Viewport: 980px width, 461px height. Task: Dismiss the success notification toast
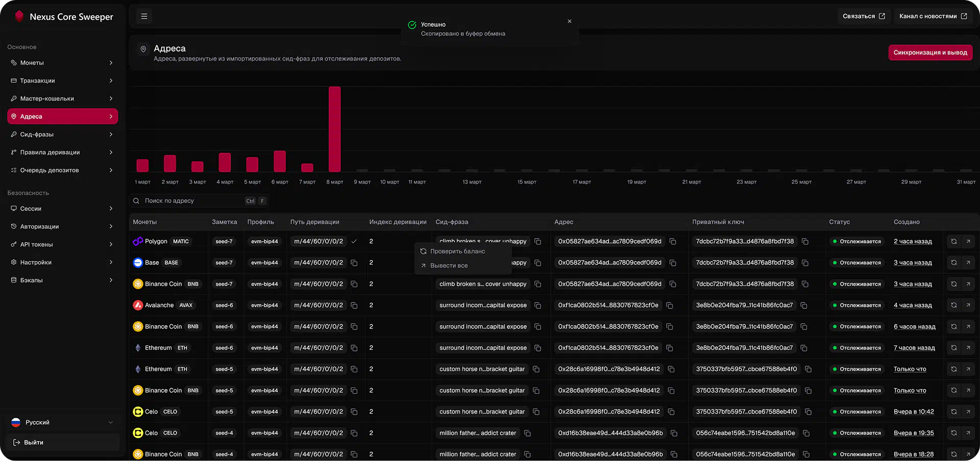point(569,21)
